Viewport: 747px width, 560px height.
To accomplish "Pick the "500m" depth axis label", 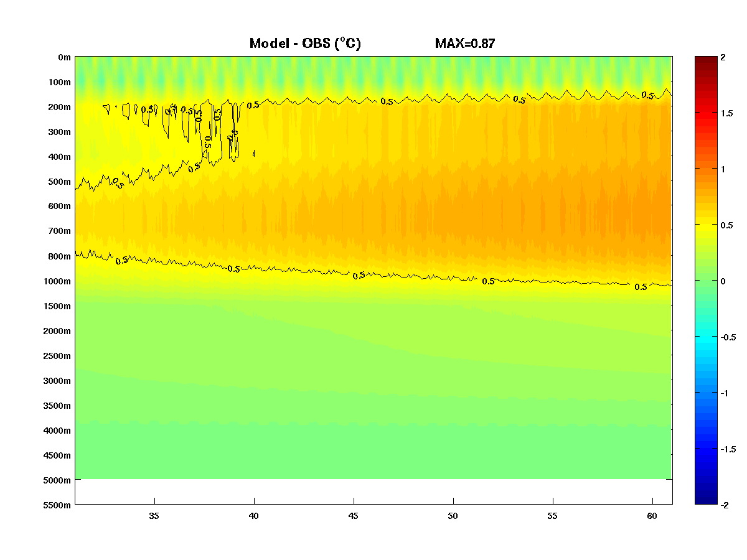I will [x=60, y=182].
